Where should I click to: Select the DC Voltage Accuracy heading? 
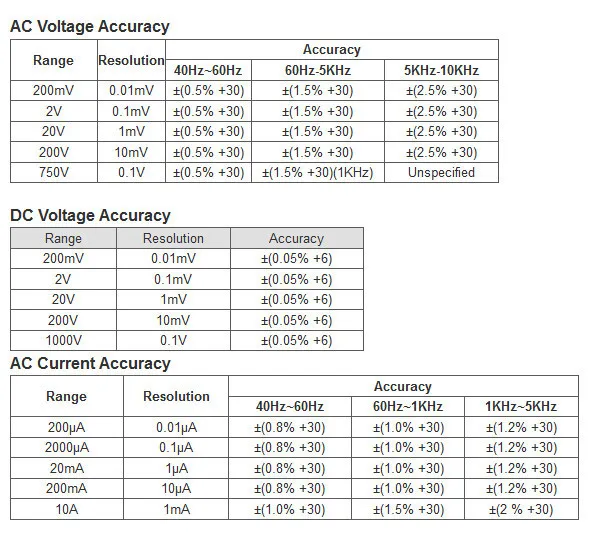(x=90, y=215)
